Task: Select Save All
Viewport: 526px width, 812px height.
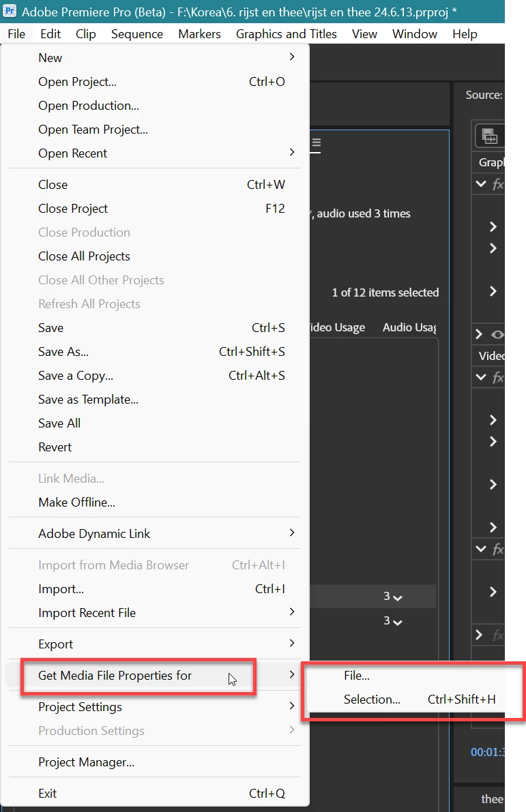Action: [x=155, y=423]
